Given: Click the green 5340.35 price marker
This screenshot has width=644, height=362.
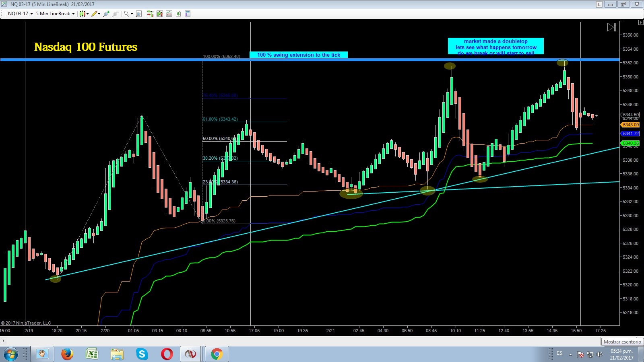Looking at the screenshot, I should point(630,143).
